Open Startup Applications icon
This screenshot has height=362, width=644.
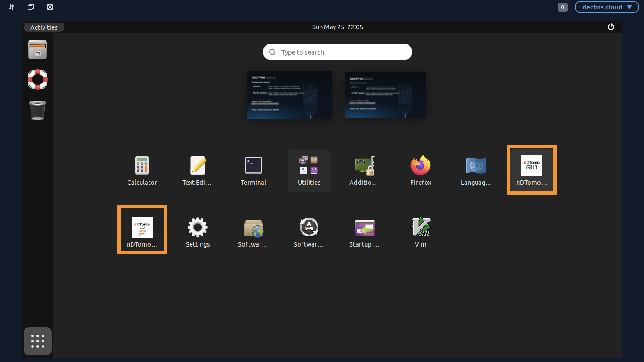tap(364, 227)
